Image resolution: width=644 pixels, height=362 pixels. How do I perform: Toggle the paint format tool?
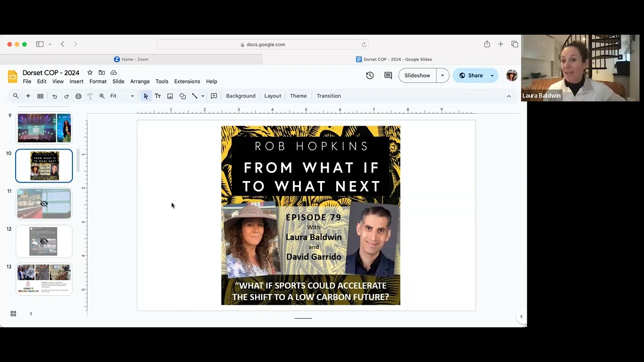(90, 96)
